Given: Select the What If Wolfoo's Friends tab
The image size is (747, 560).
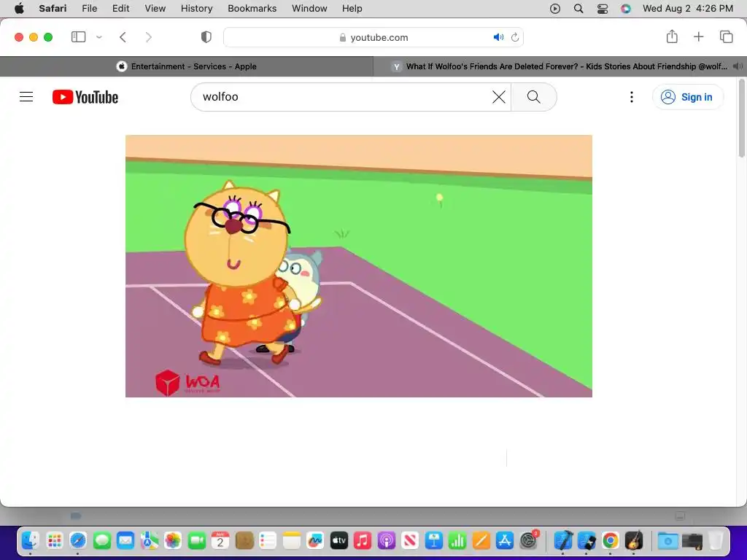Looking at the screenshot, I should [560, 66].
